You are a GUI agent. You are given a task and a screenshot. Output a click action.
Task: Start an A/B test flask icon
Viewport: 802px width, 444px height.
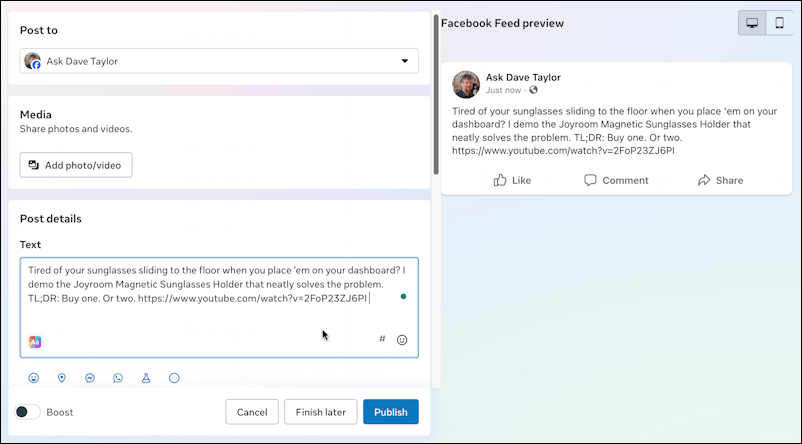(146, 378)
